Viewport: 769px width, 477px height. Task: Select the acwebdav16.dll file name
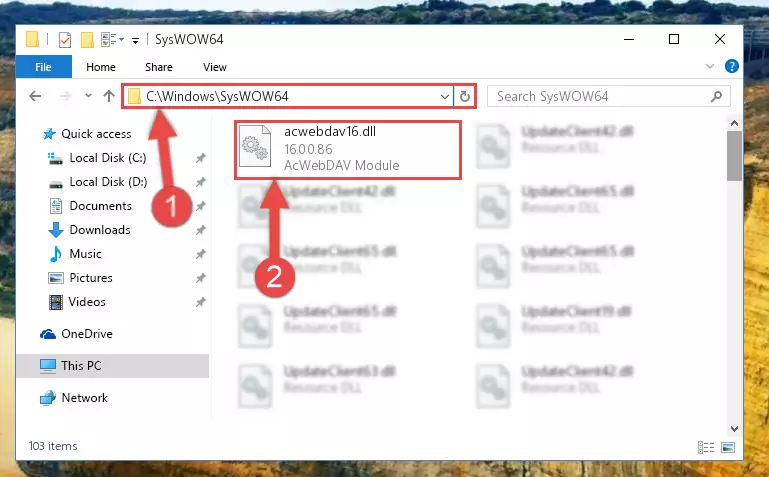point(330,131)
